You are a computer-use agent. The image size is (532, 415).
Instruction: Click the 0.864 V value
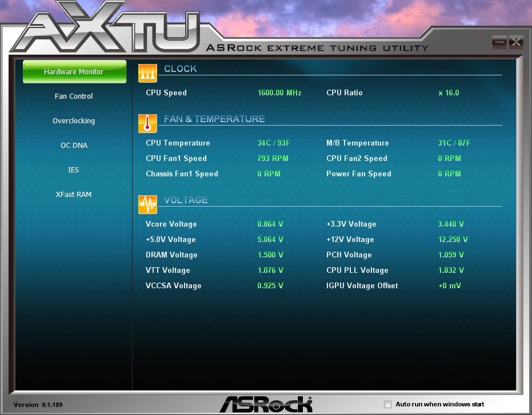pyautogui.click(x=270, y=224)
